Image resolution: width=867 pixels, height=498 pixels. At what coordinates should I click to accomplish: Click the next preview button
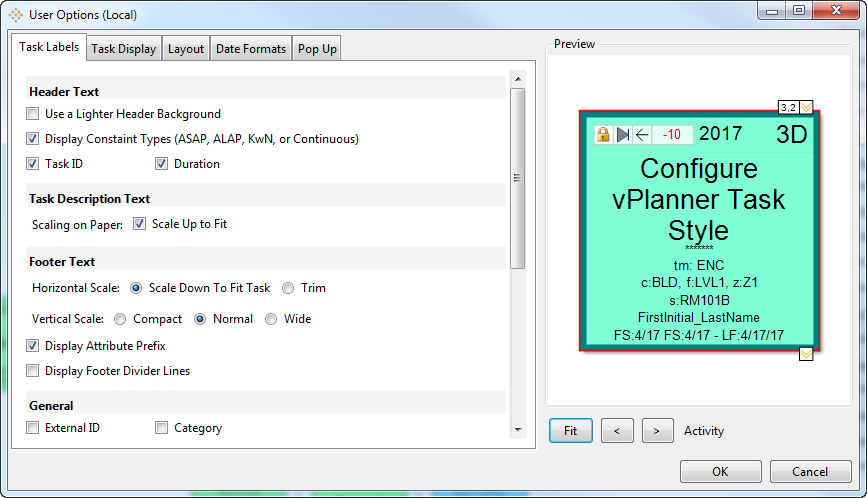pyautogui.click(x=657, y=431)
